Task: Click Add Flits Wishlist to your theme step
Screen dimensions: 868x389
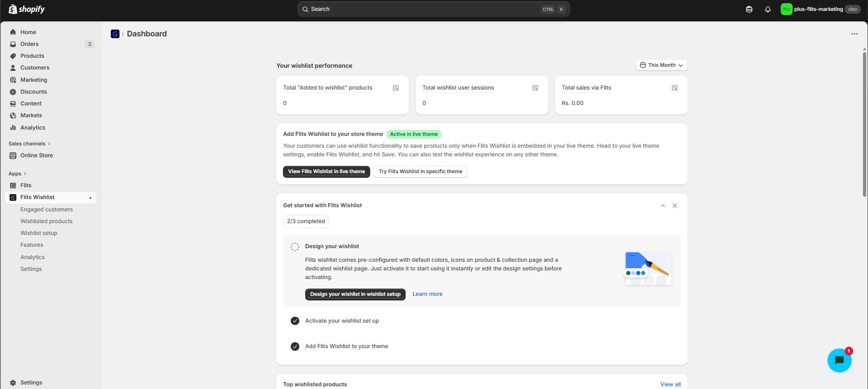Action: click(x=347, y=346)
